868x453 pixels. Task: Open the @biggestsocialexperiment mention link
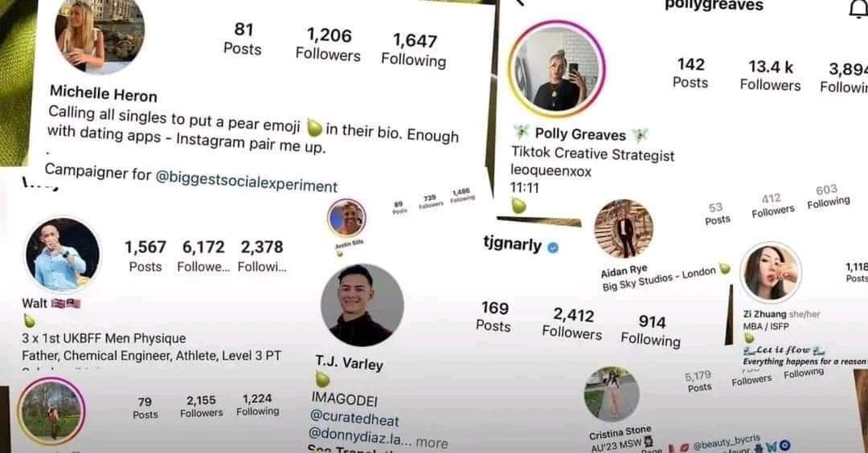point(247,182)
